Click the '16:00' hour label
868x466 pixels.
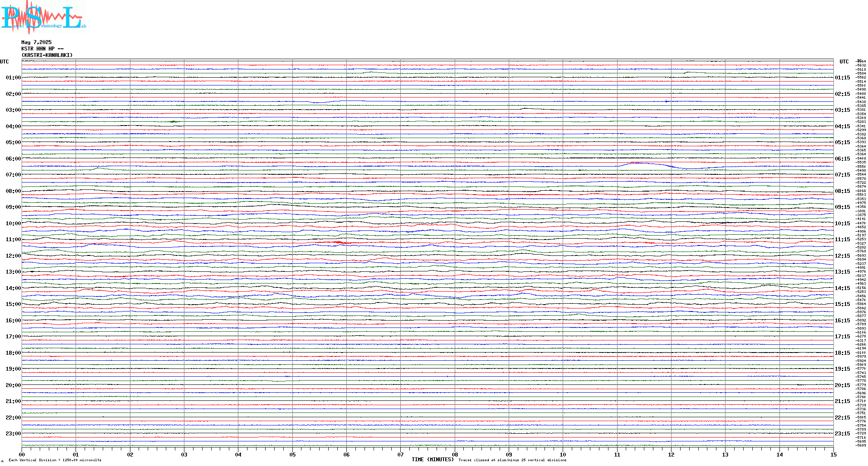tap(13, 321)
